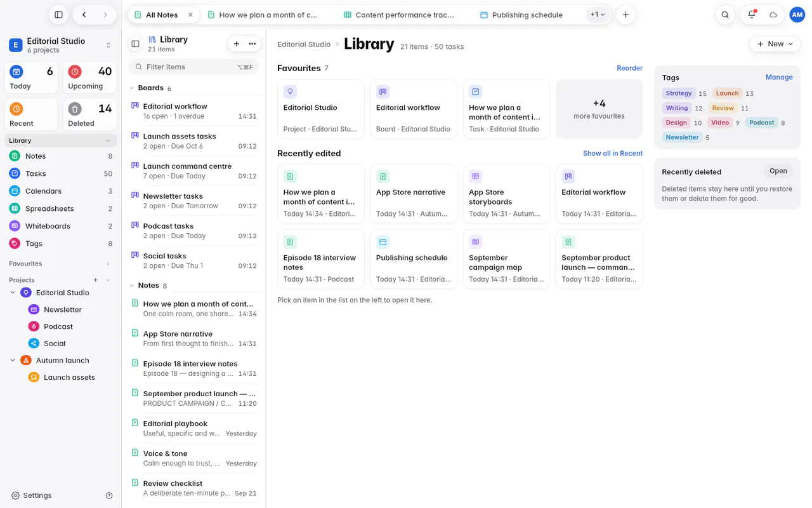Image resolution: width=812 pixels, height=508 pixels.
Task: Open the New dropdown button
Action: (775, 44)
